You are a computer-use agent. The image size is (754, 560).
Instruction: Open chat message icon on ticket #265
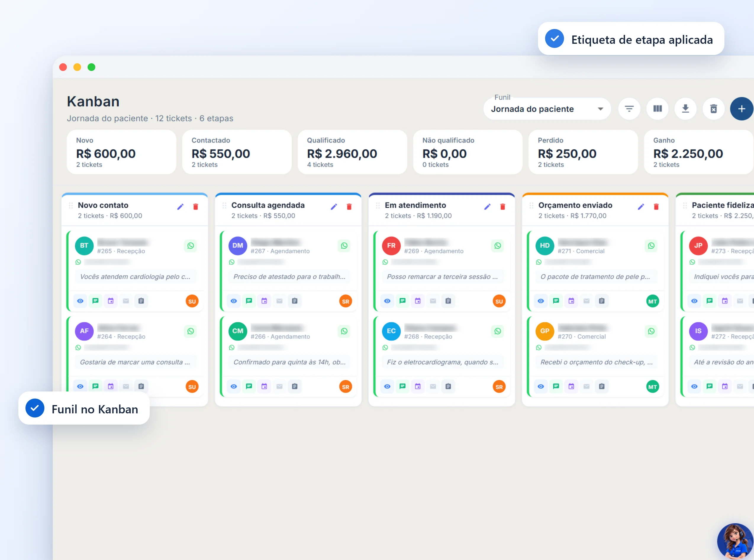pyautogui.click(x=96, y=301)
